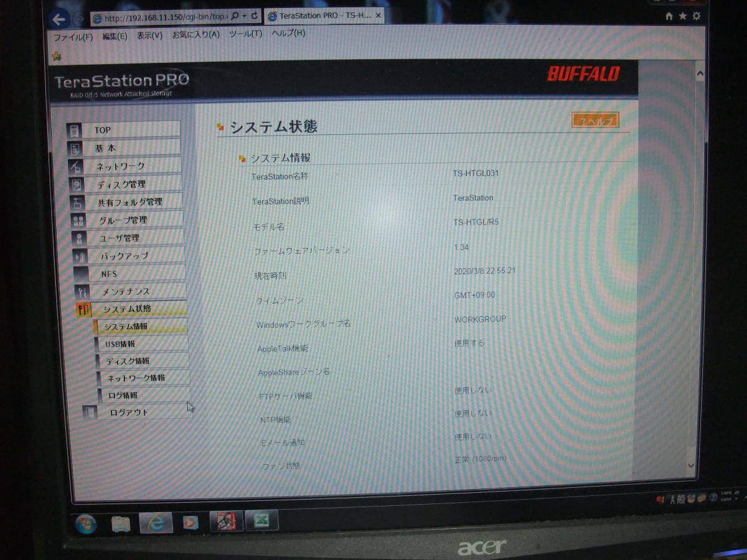Click the 基本 sidebar icon
The width and height of the screenshot is (747, 560).
(75, 149)
